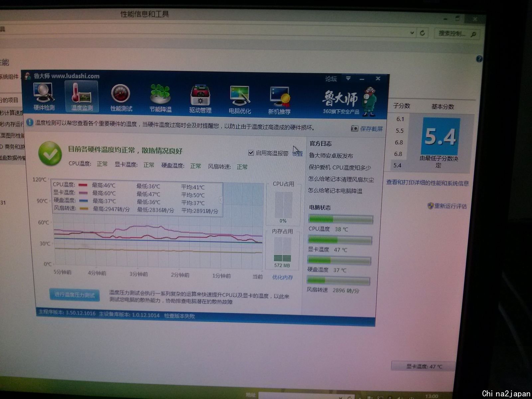Click the search magnifier icon
532x399 pixels.
[474, 34]
